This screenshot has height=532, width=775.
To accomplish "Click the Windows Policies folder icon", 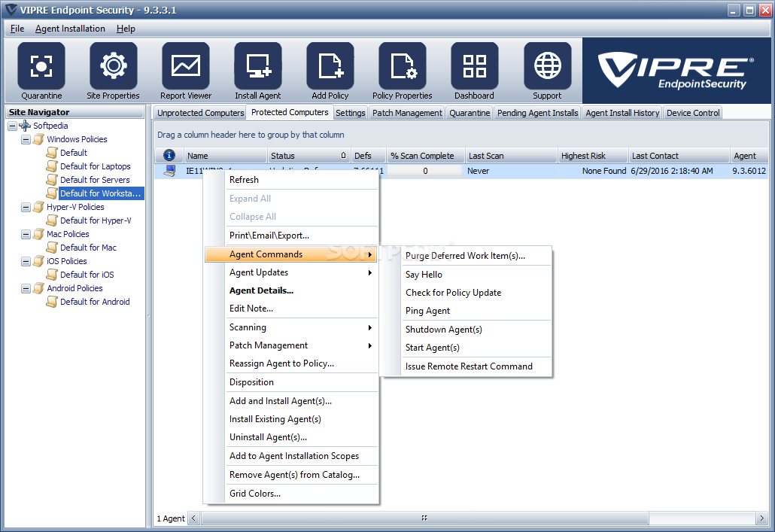I will (x=38, y=139).
